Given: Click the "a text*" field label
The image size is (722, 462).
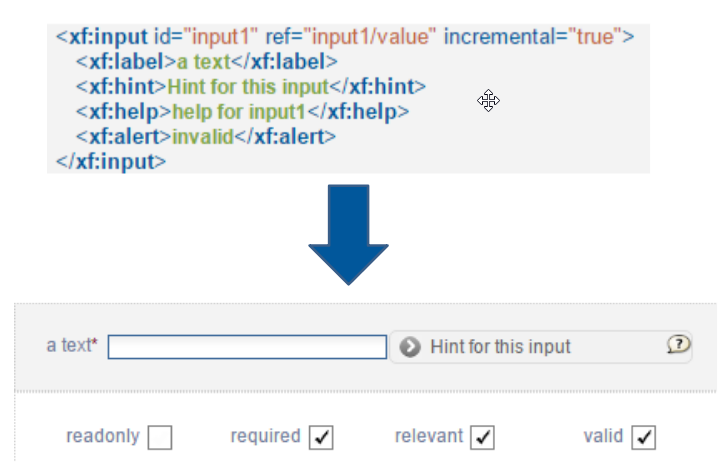Looking at the screenshot, I should 72,346.
